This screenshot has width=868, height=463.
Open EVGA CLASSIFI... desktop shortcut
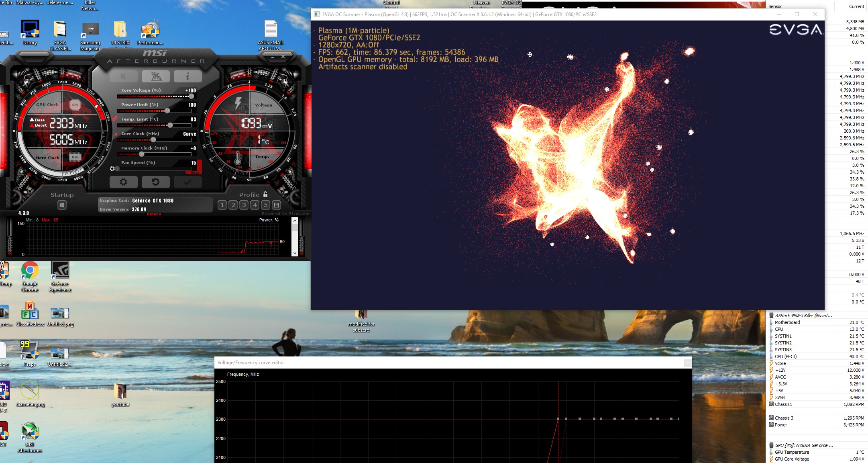60,35
